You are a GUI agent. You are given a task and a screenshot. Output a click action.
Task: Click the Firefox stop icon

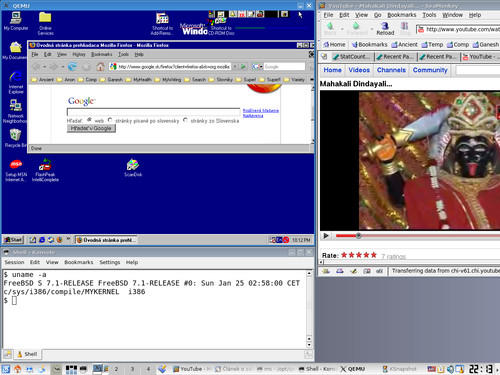86,67
